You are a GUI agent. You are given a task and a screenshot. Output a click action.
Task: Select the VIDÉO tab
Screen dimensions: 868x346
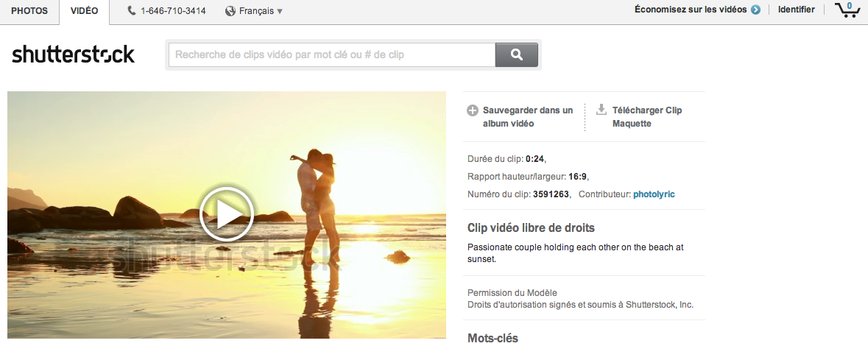coord(84,11)
